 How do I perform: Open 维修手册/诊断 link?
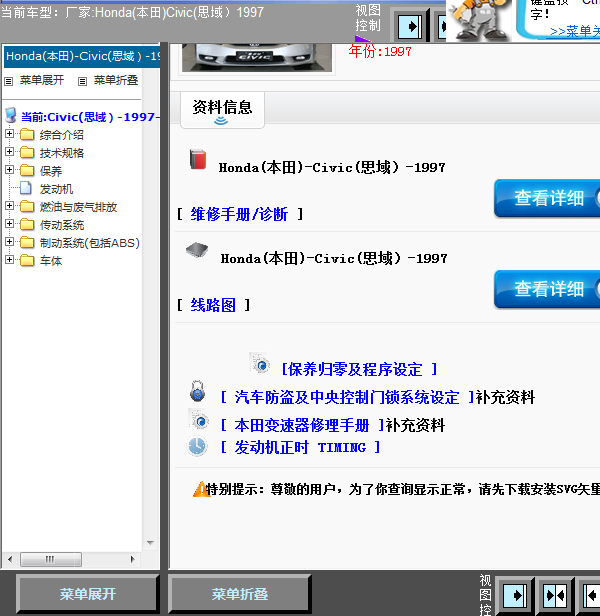click(x=239, y=214)
